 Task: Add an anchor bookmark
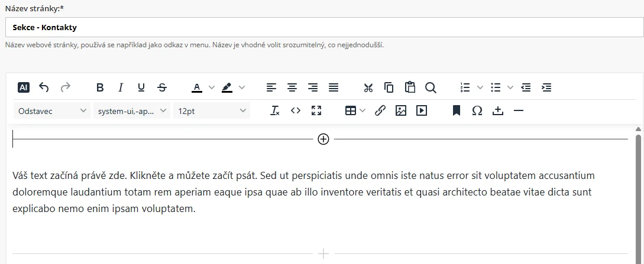pos(457,110)
